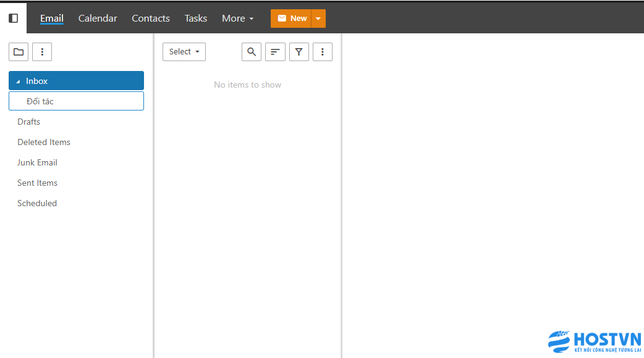
Task: Open the Drafts folder
Action: [x=29, y=122]
